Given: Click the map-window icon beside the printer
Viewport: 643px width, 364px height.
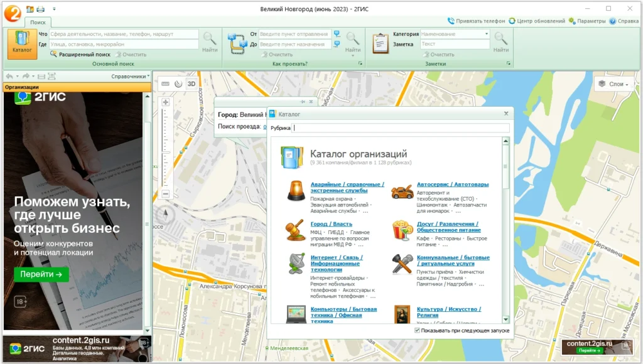Looking at the screenshot, I should pos(30,9).
